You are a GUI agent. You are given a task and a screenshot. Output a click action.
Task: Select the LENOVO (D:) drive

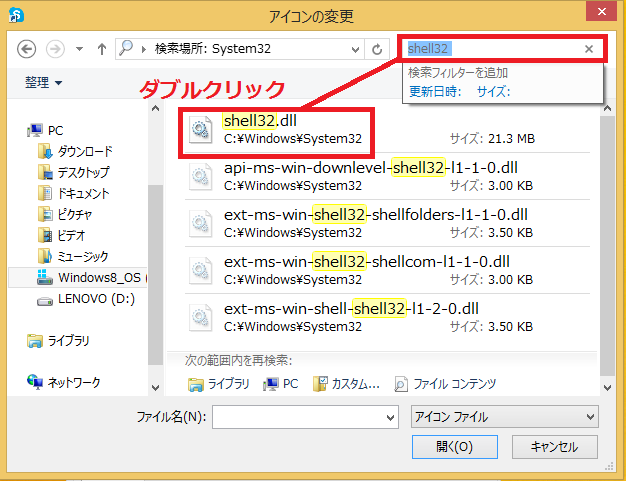[x=86, y=299]
